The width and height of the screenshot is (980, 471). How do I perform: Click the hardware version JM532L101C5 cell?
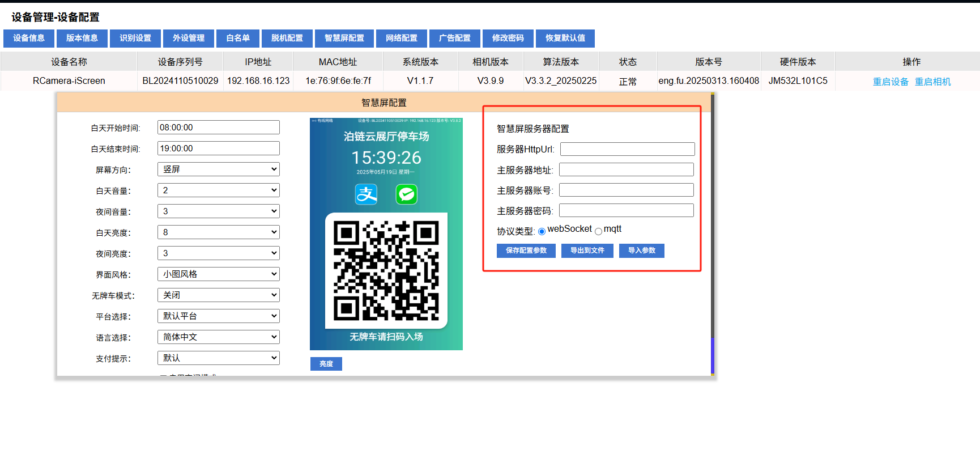pos(798,81)
